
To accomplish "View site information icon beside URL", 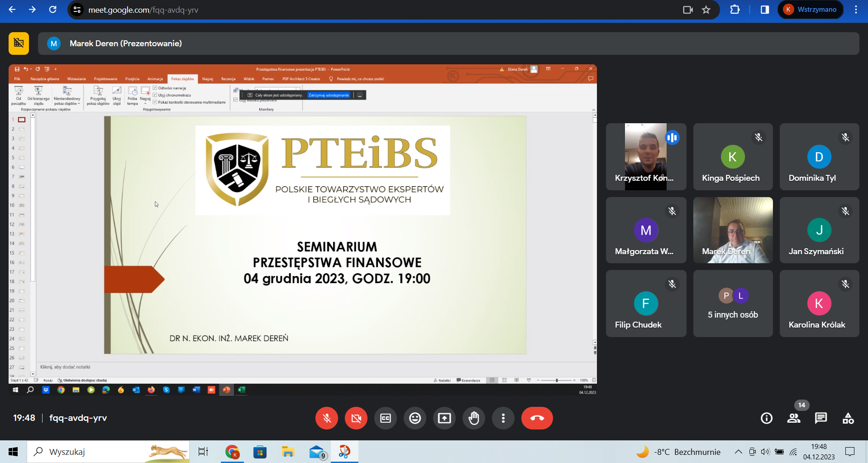I will [x=77, y=10].
